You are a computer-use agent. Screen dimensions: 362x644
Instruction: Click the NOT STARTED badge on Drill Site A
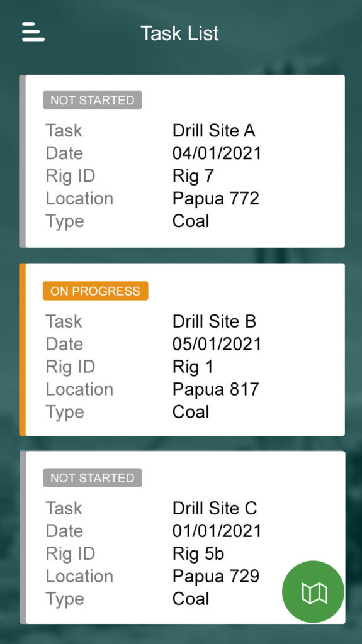pyautogui.click(x=93, y=100)
